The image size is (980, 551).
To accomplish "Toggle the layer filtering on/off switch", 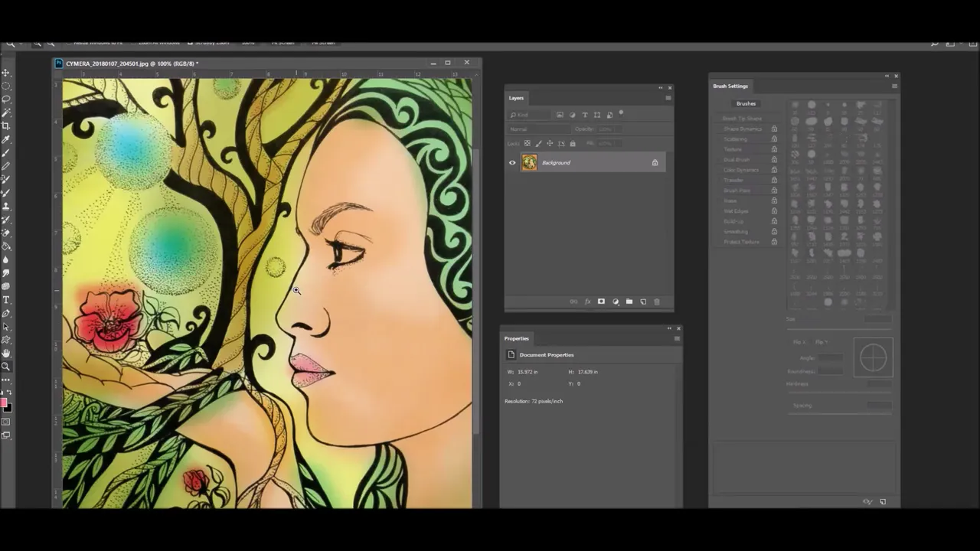I will 621,113.
